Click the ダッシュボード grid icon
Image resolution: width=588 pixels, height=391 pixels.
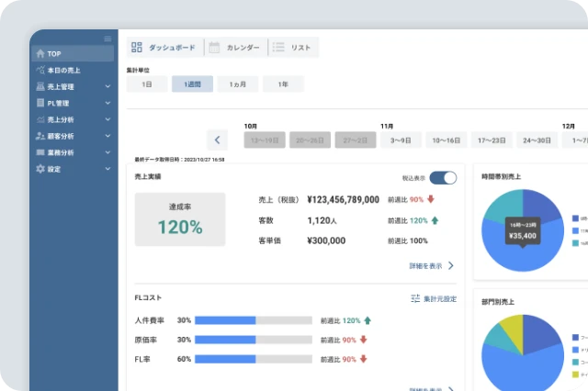click(x=137, y=47)
